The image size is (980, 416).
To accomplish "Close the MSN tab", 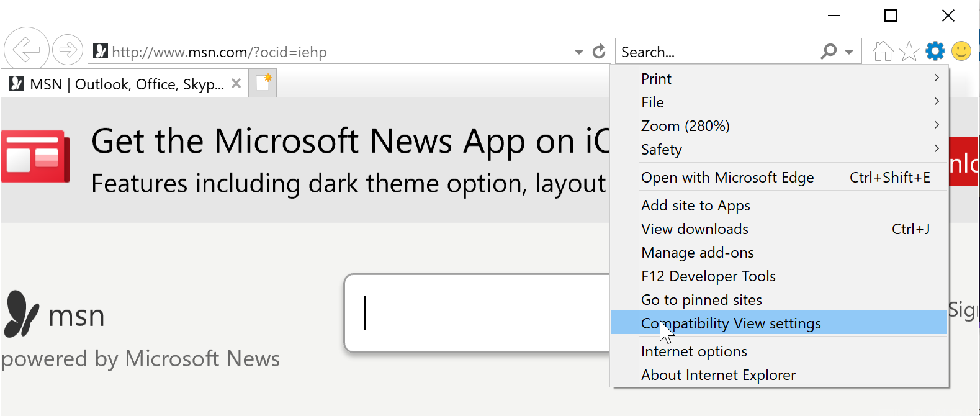I will pyautogui.click(x=236, y=83).
